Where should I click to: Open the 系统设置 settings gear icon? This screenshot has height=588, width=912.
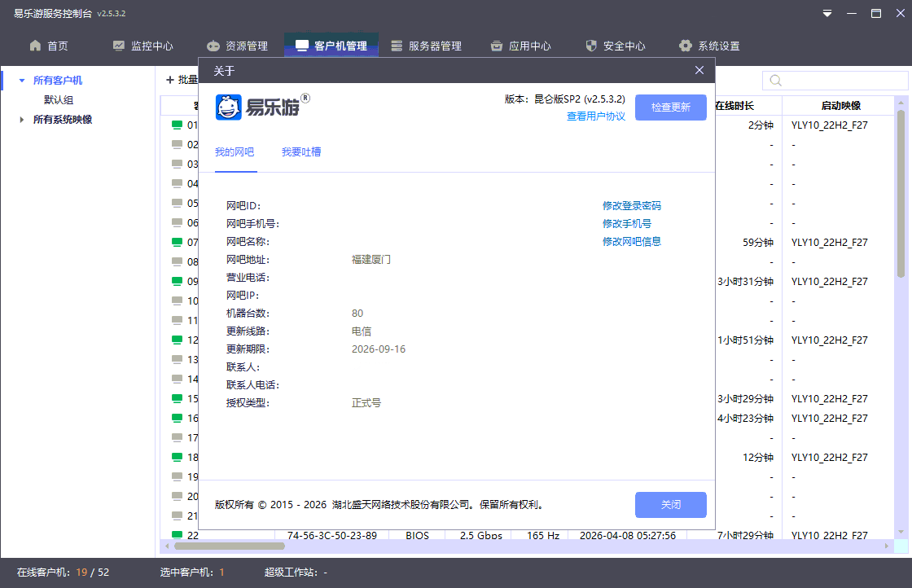685,46
